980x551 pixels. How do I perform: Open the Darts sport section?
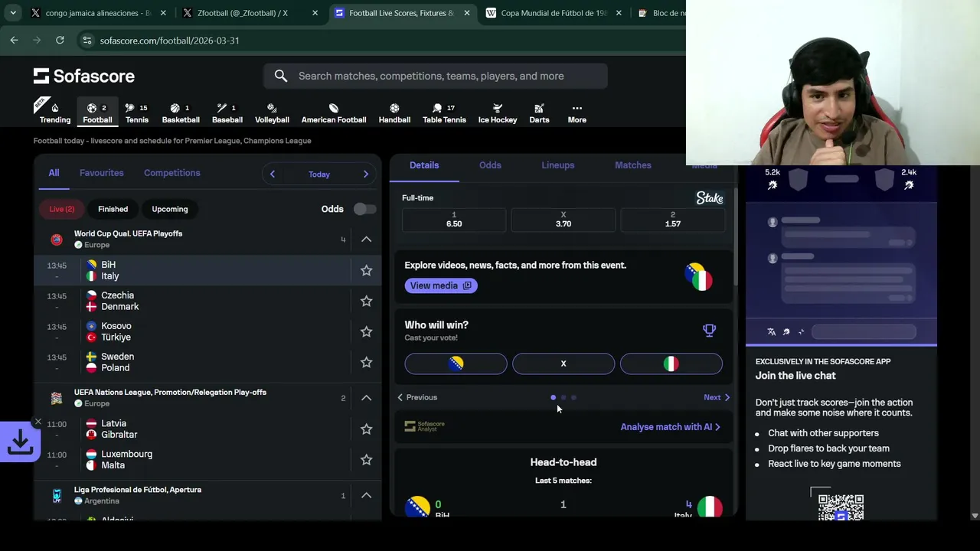point(539,113)
